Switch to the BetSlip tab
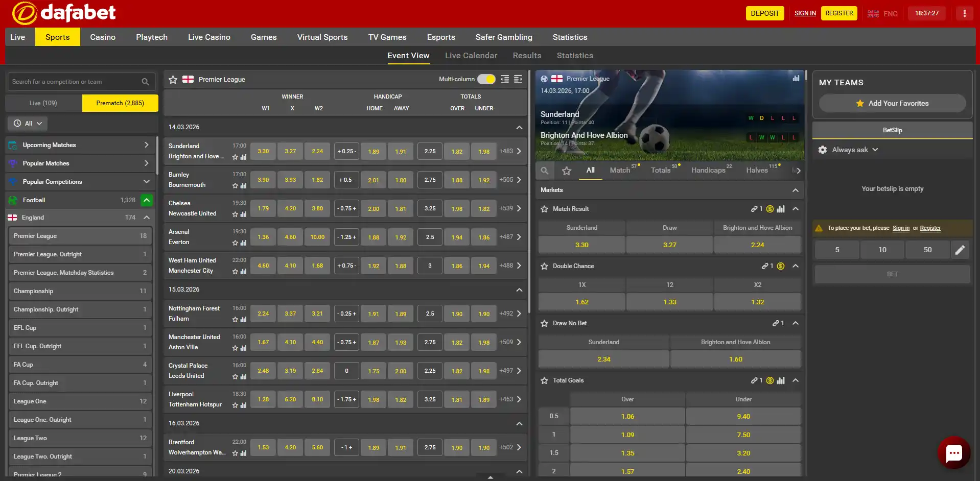This screenshot has width=980, height=481. point(892,130)
